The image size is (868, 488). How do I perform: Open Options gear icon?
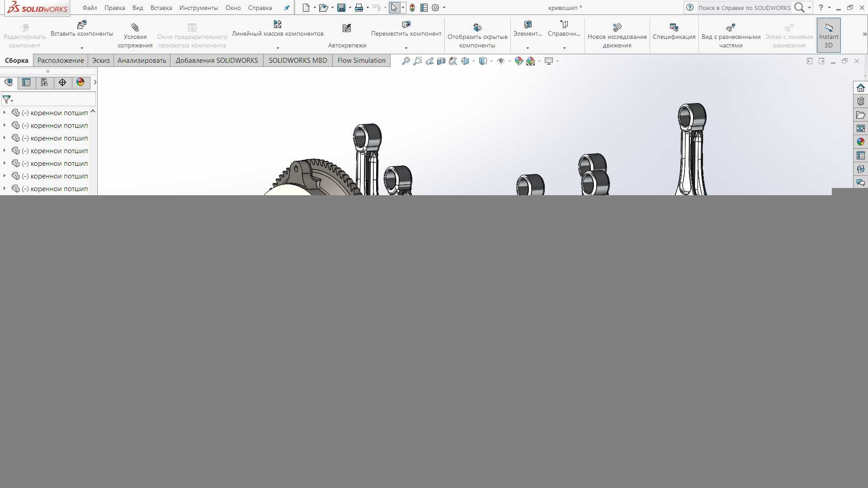click(x=435, y=8)
